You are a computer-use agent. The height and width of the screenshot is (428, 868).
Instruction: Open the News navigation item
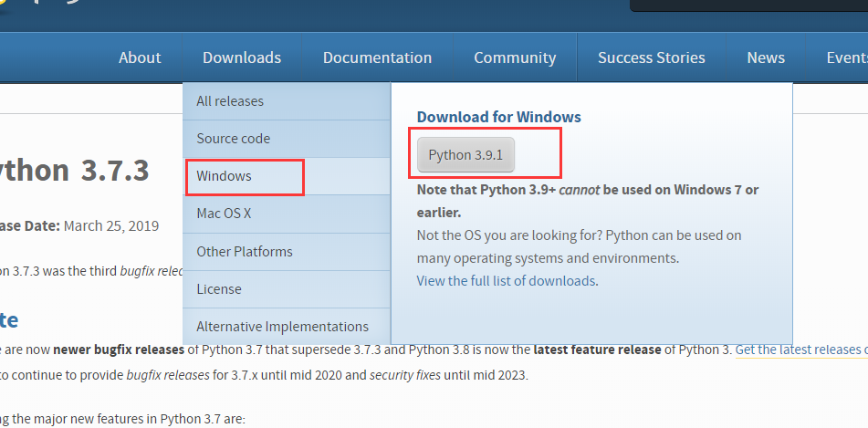pyautogui.click(x=766, y=57)
